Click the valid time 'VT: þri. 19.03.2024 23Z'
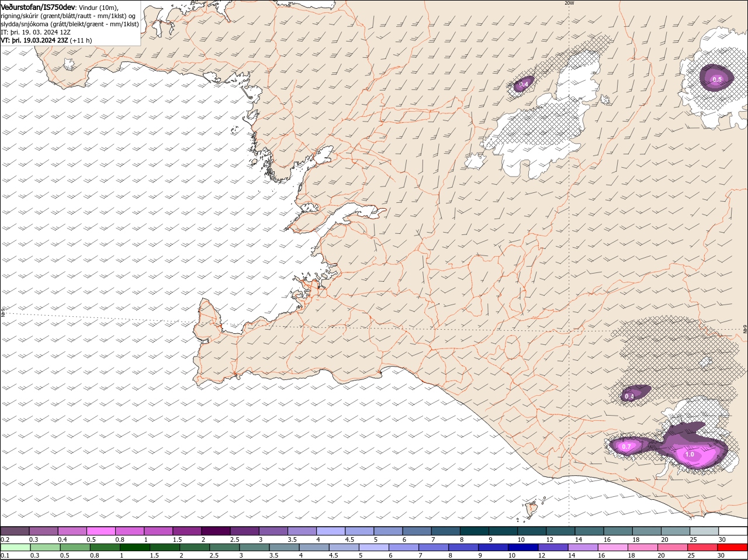The height and width of the screenshot is (560, 748). (34, 40)
